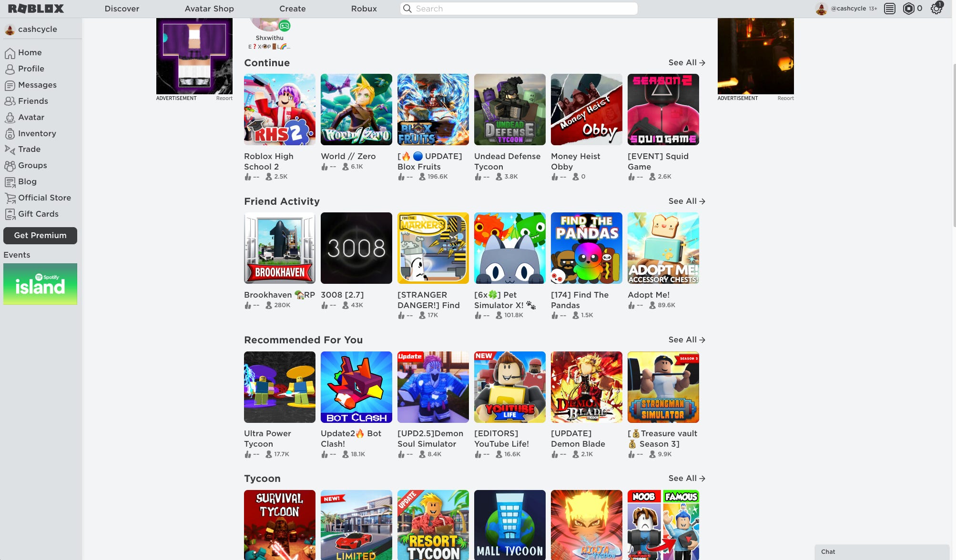Open the settings gear icon
The width and height of the screenshot is (956, 560).
(x=936, y=9)
